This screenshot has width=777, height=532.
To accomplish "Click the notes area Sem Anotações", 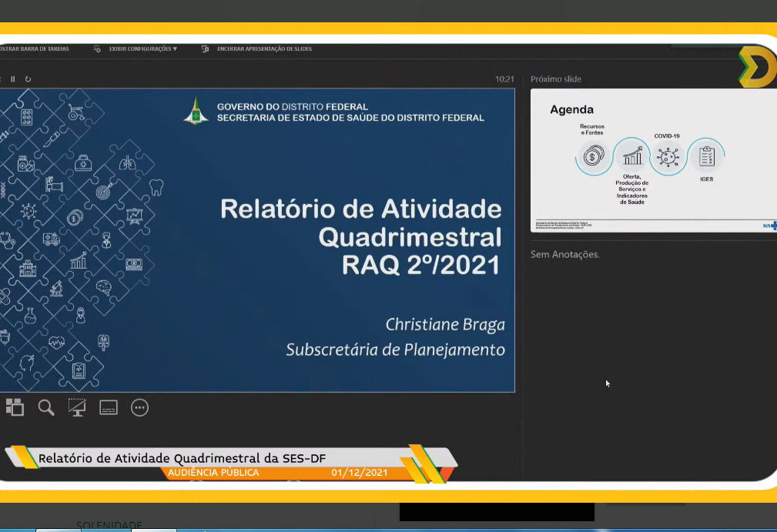I will click(x=565, y=254).
